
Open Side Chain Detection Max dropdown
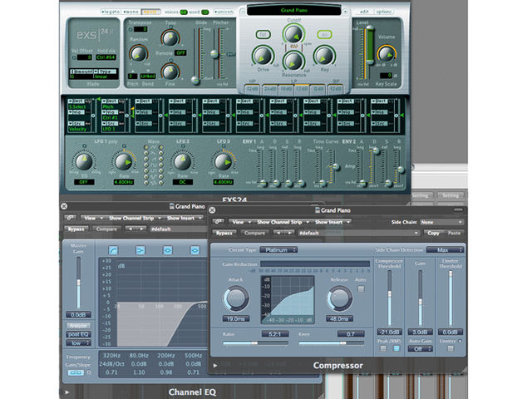point(445,249)
